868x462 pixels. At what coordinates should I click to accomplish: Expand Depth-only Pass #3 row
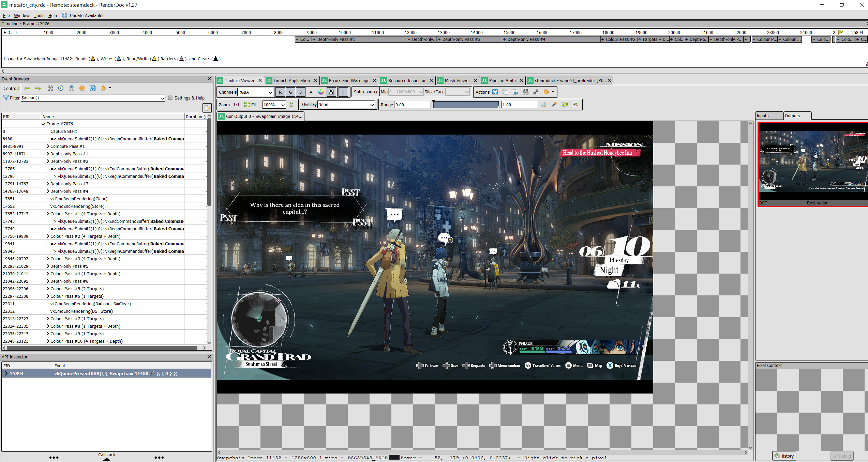pyautogui.click(x=48, y=184)
